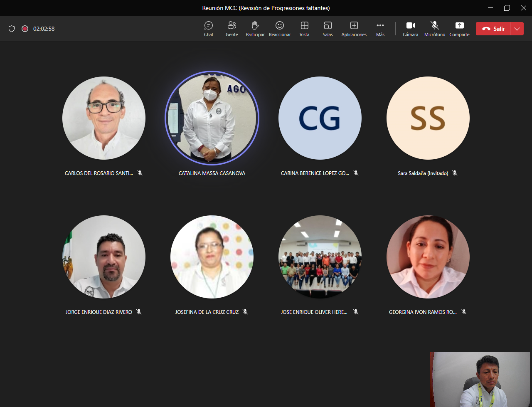Click the red recording indicator
Viewport: 532px width, 407px height.
point(25,29)
